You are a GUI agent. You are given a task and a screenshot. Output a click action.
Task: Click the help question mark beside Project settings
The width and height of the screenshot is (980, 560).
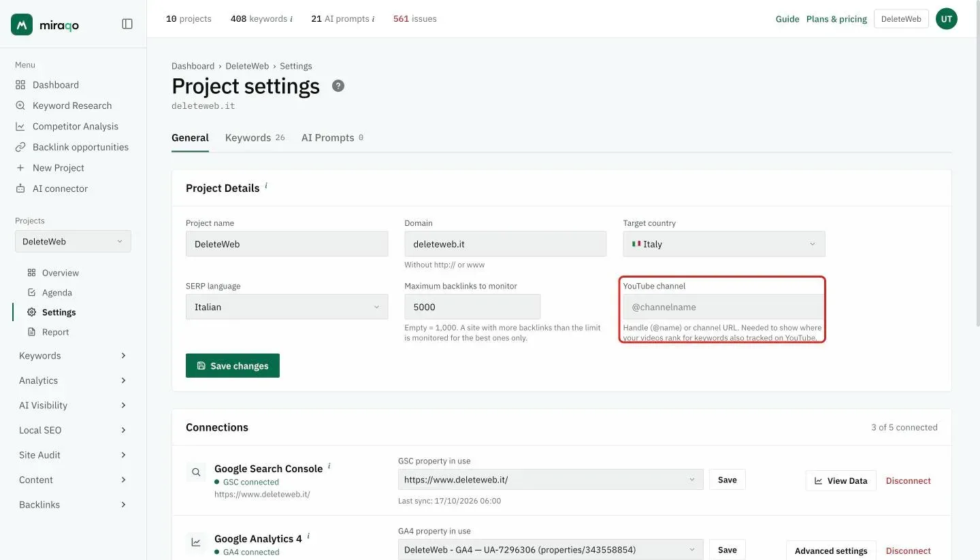point(338,86)
